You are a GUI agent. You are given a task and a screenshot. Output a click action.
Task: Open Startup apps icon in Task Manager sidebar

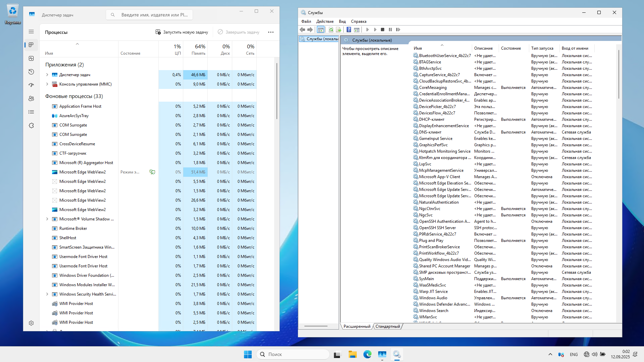(x=31, y=85)
